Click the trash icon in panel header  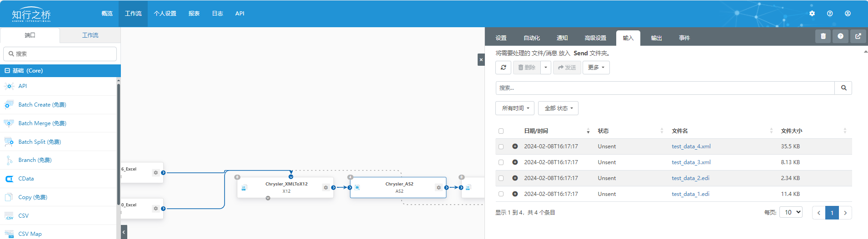click(x=823, y=36)
